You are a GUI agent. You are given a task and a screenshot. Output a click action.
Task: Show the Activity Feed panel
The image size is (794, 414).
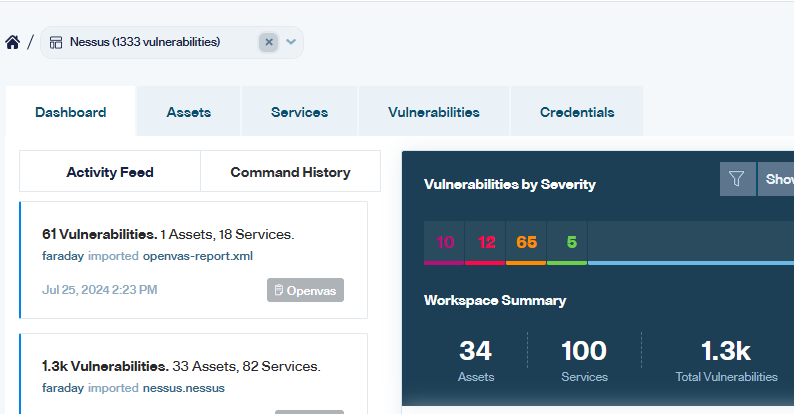(x=110, y=172)
